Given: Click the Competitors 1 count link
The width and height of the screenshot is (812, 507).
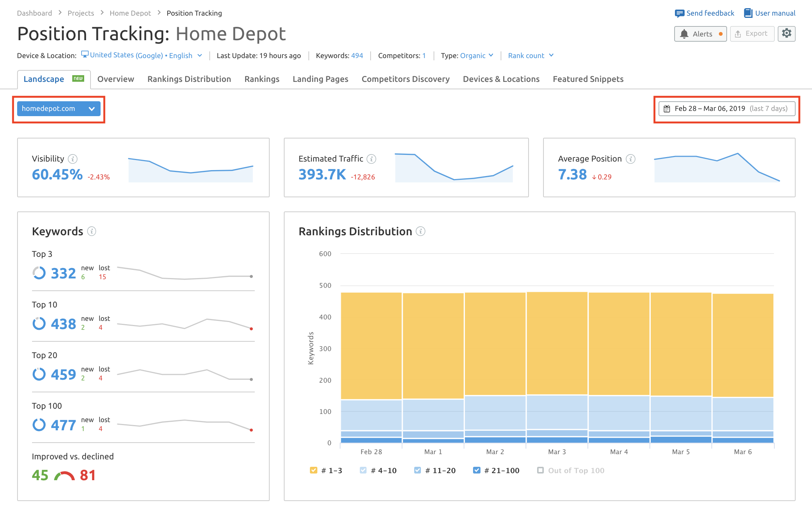Looking at the screenshot, I should [424, 55].
